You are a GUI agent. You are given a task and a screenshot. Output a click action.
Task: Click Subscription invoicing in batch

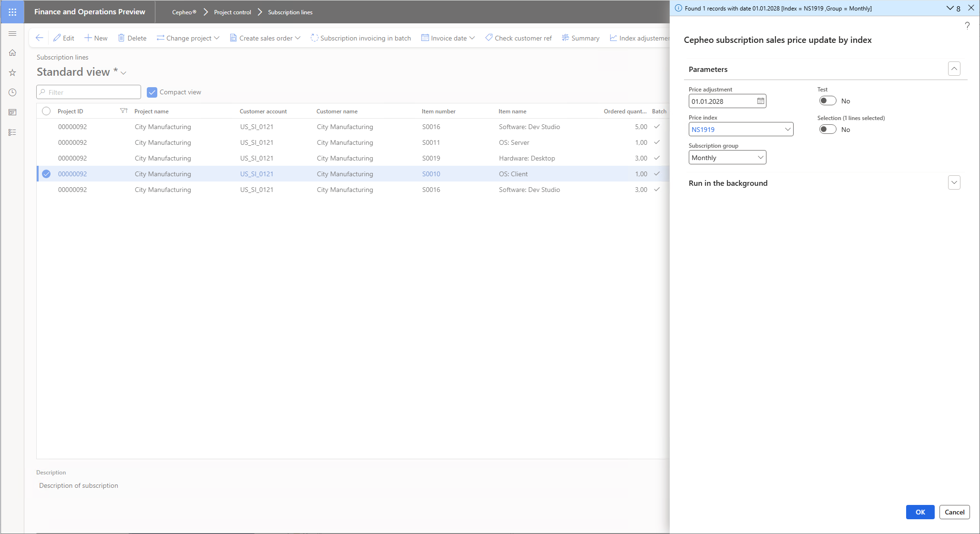coord(360,38)
